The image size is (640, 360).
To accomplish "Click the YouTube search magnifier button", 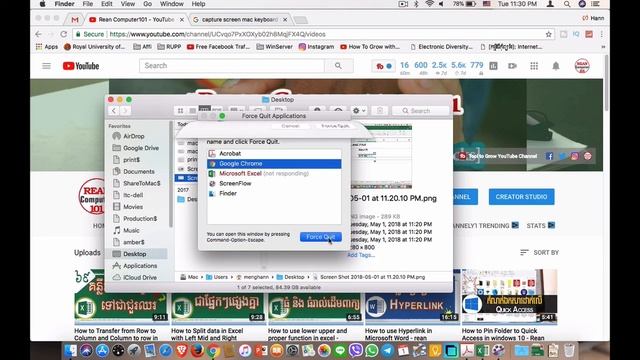I will point(338,66).
